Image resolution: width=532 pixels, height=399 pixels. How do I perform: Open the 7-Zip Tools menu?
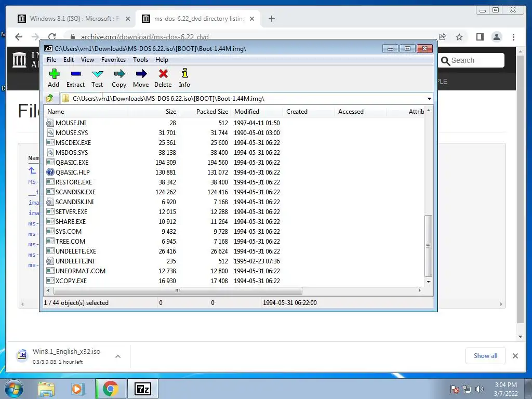pyautogui.click(x=140, y=60)
